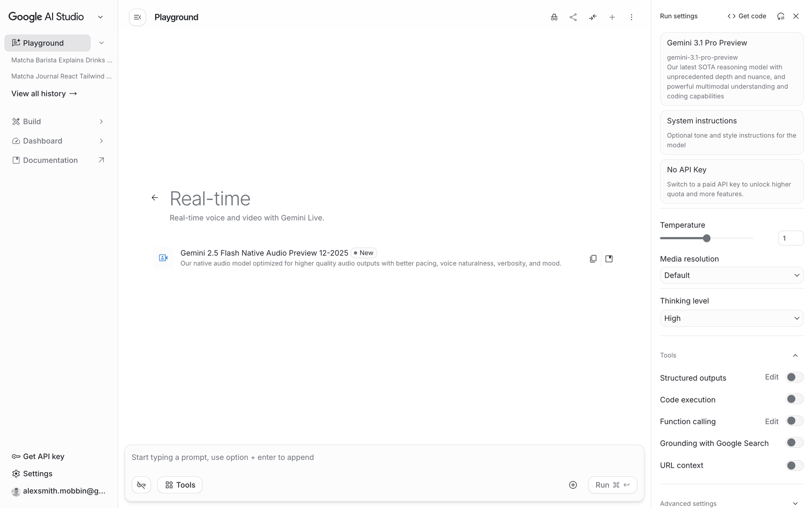Click the Settings gear icon
The width and height of the screenshot is (812, 508).
(x=16, y=473)
